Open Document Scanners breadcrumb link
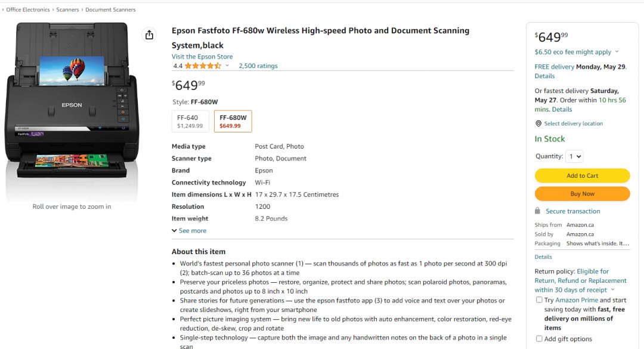Viewport: 644px width, 349px height. coord(110,10)
